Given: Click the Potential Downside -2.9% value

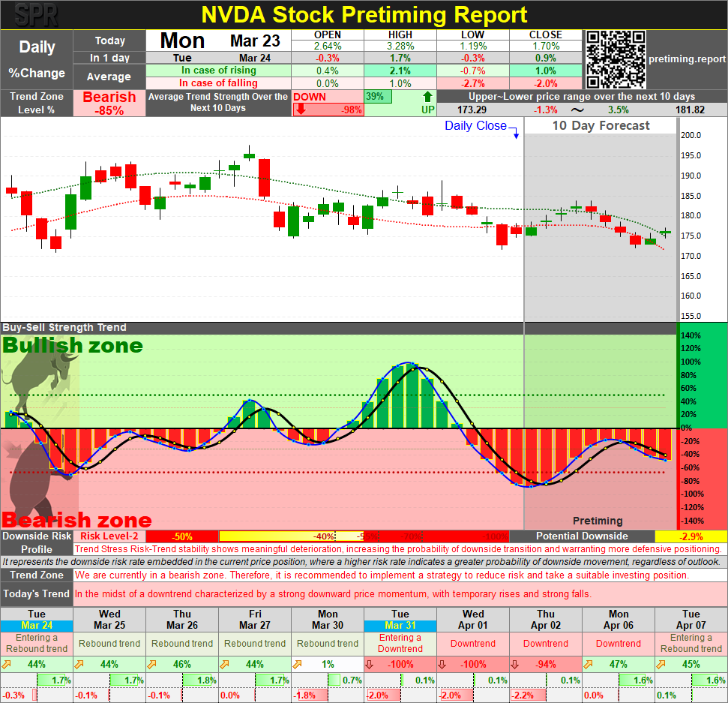Looking at the screenshot, I should [691, 536].
